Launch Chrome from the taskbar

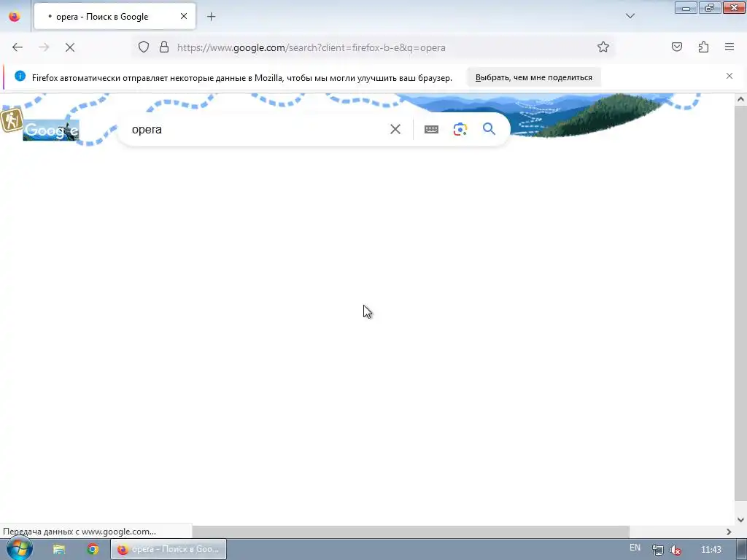(x=93, y=549)
